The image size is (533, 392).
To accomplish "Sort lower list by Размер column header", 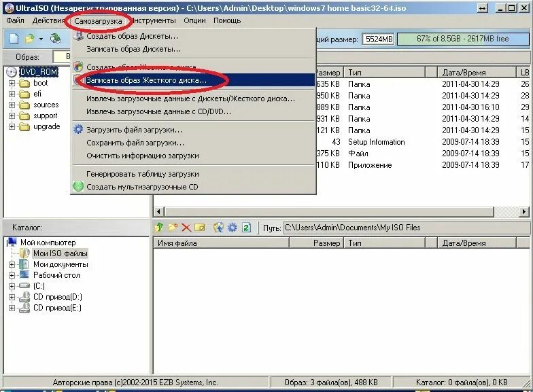I will tap(315, 243).
